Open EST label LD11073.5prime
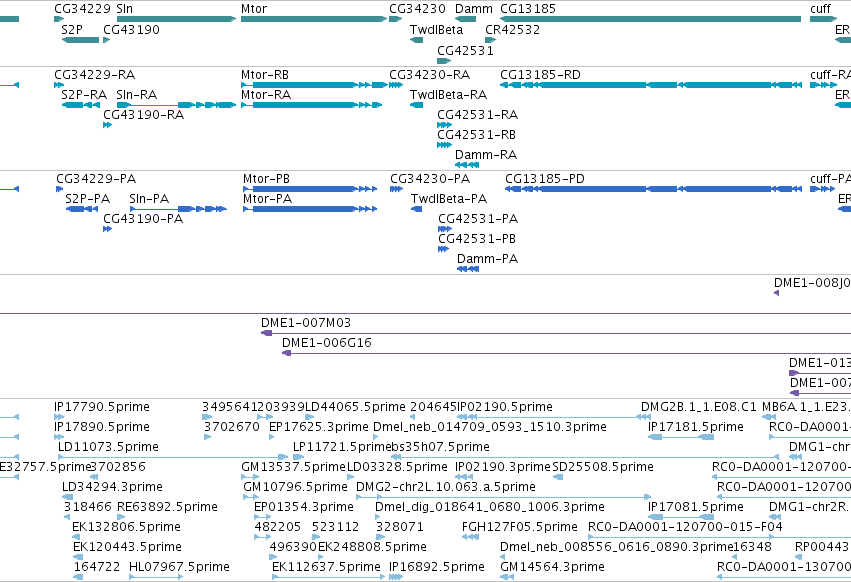The width and height of the screenshot is (851, 582). point(109,447)
